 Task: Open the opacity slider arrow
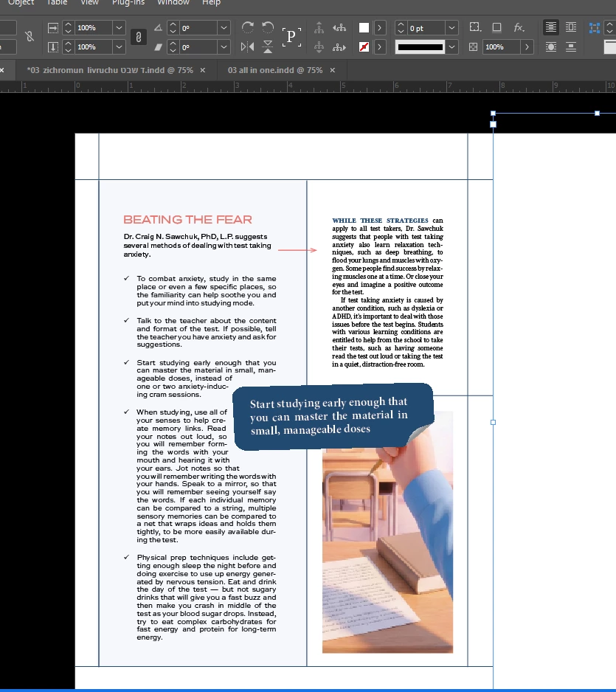(x=527, y=46)
